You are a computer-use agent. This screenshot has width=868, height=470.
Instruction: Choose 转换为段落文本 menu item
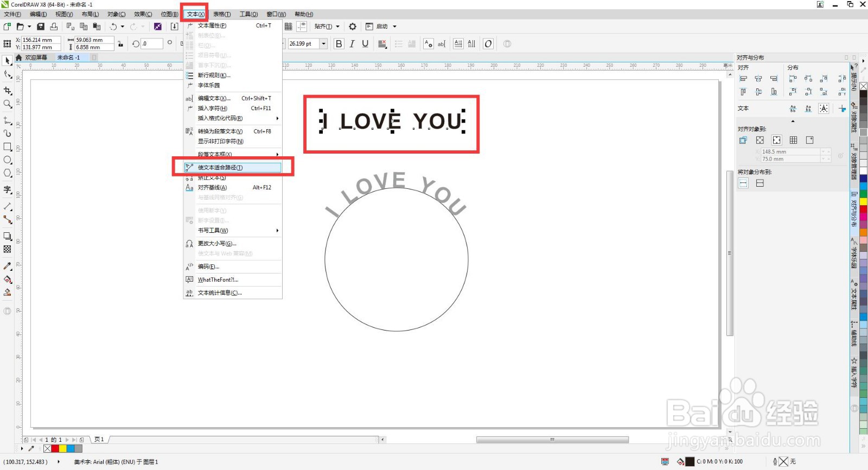coord(233,131)
